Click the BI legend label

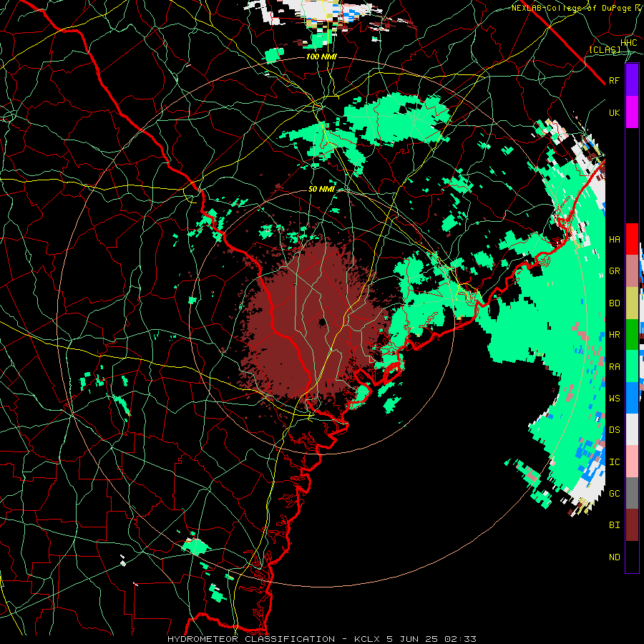coord(615,525)
